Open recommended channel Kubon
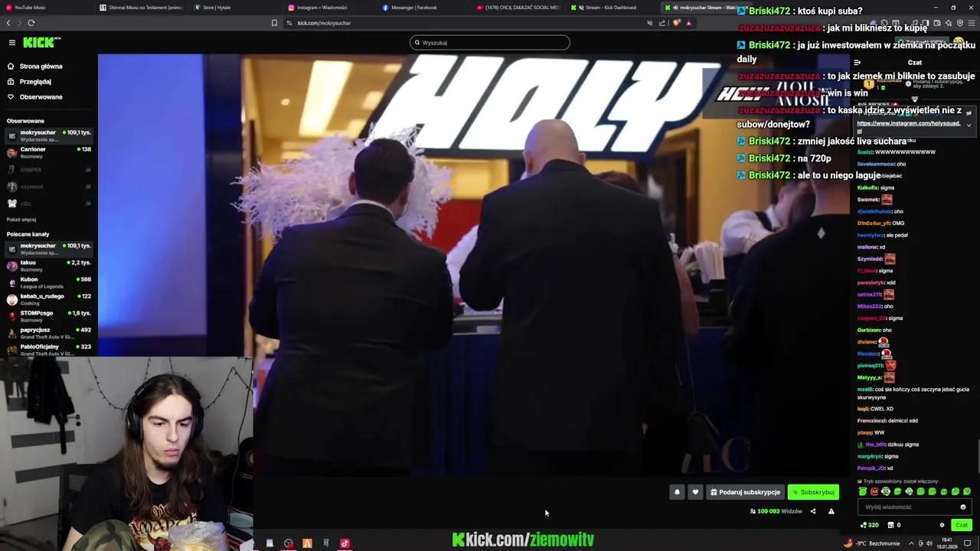980x551 pixels. [x=49, y=282]
